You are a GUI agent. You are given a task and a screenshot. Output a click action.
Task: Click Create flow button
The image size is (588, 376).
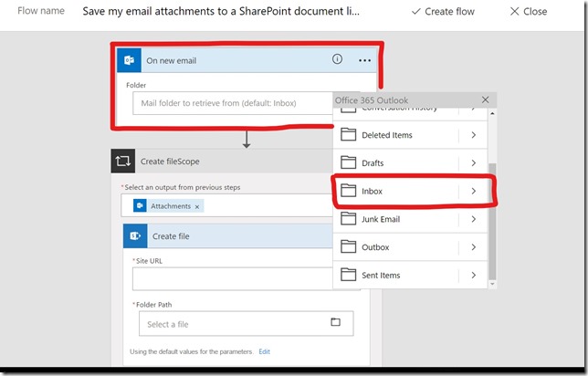(x=443, y=12)
